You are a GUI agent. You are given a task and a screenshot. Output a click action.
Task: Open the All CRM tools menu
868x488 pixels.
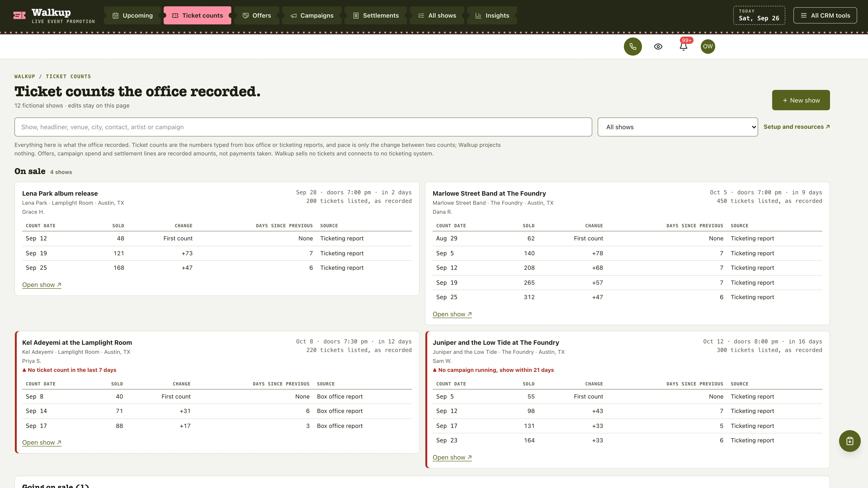click(x=825, y=16)
